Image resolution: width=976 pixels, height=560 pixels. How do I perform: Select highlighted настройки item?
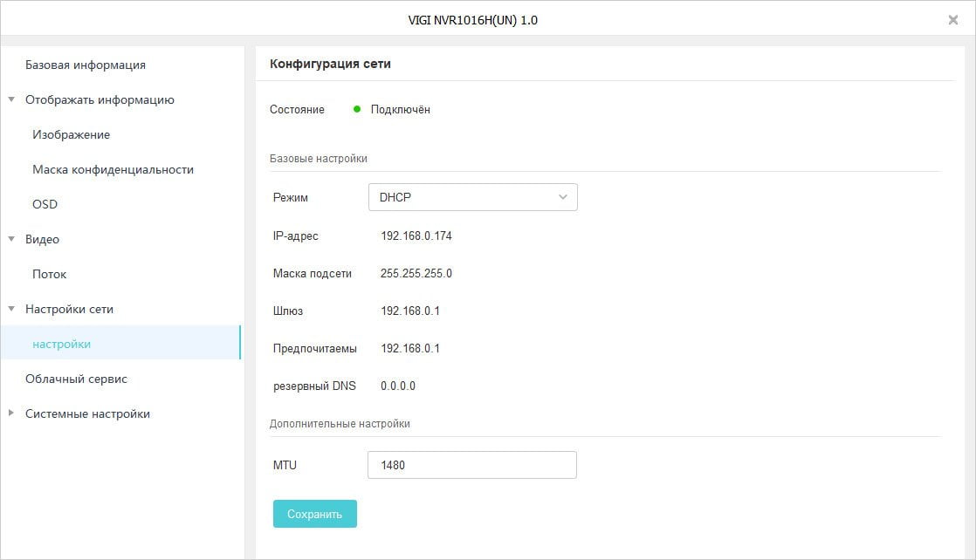[x=120, y=342]
